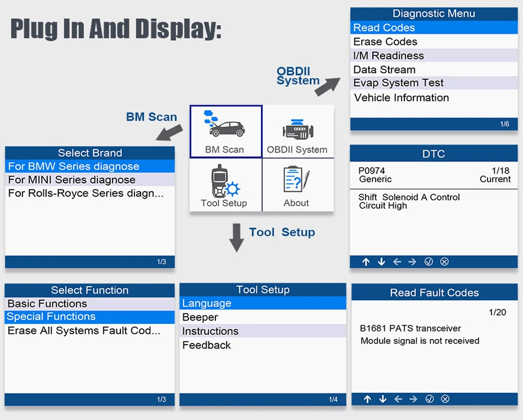Click left arrow in Read Fault Codes screen
The width and height of the screenshot is (523, 420).
(398, 399)
